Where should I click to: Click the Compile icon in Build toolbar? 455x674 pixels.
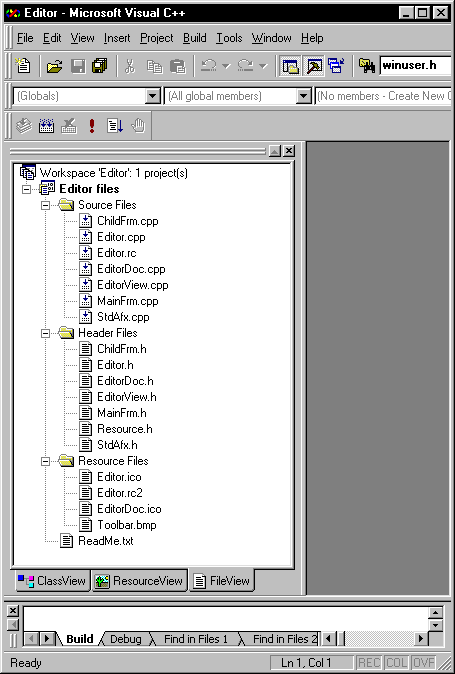tap(24, 126)
